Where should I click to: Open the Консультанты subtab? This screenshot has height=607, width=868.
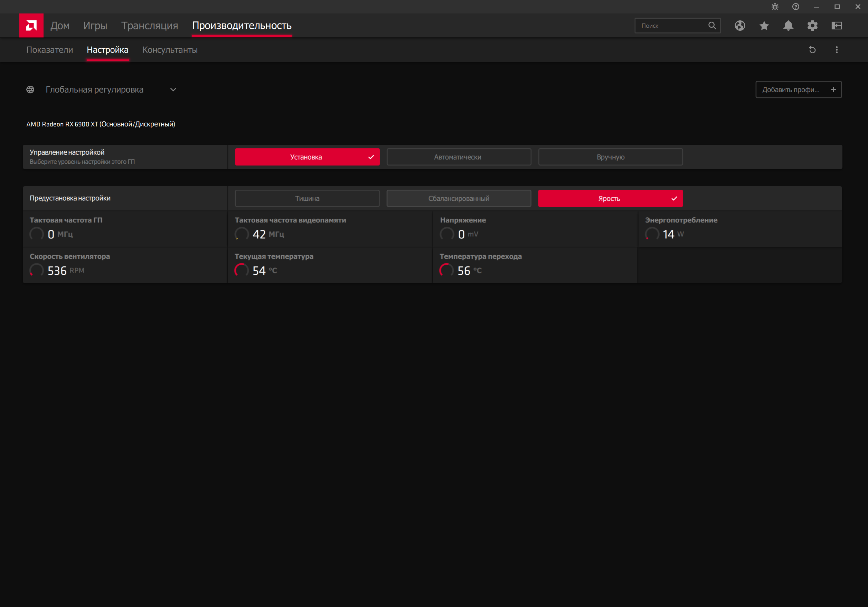tap(170, 50)
